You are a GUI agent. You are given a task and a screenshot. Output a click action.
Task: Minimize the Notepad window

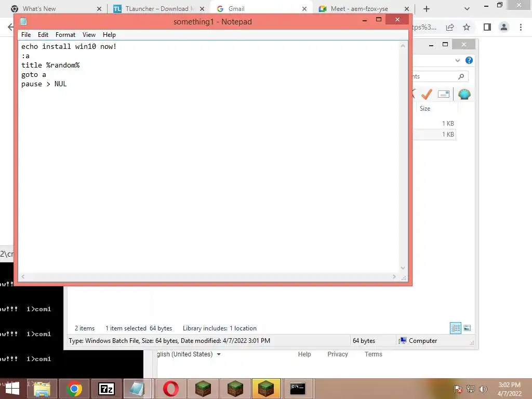pyautogui.click(x=365, y=20)
